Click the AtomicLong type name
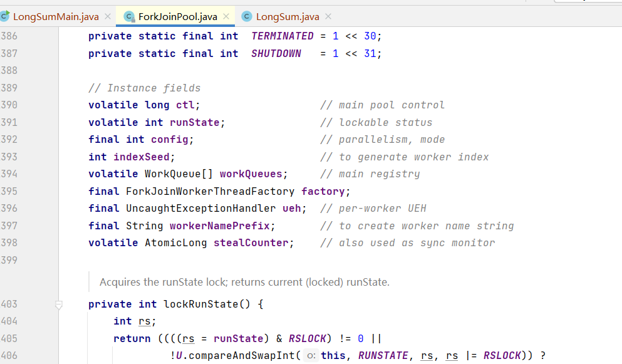 tap(176, 243)
